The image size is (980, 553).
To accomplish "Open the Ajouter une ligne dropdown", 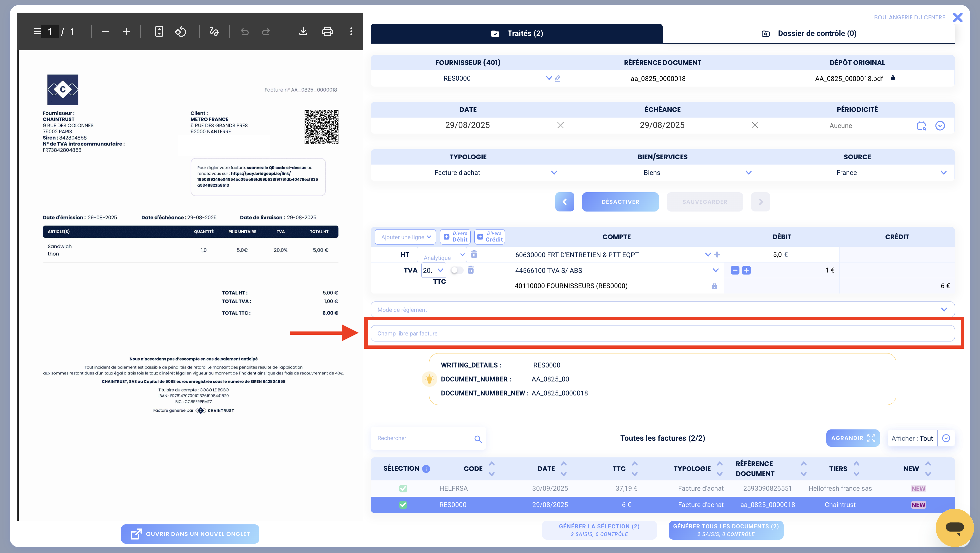I will click(x=406, y=237).
